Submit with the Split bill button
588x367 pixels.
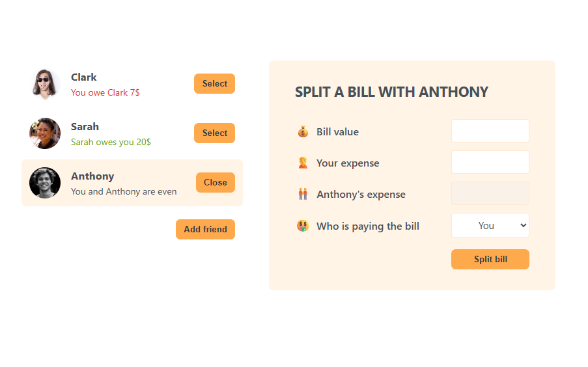click(490, 260)
